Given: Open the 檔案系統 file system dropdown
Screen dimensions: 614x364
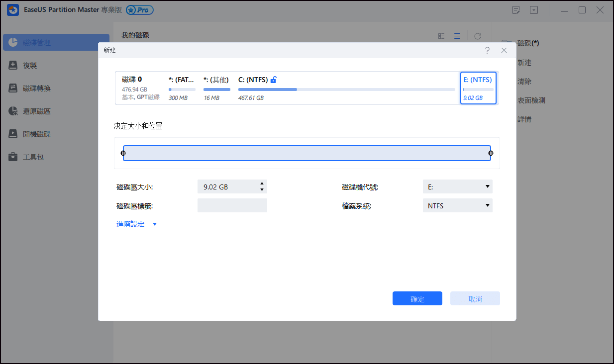Looking at the screenshot, I should pos(457,205).
